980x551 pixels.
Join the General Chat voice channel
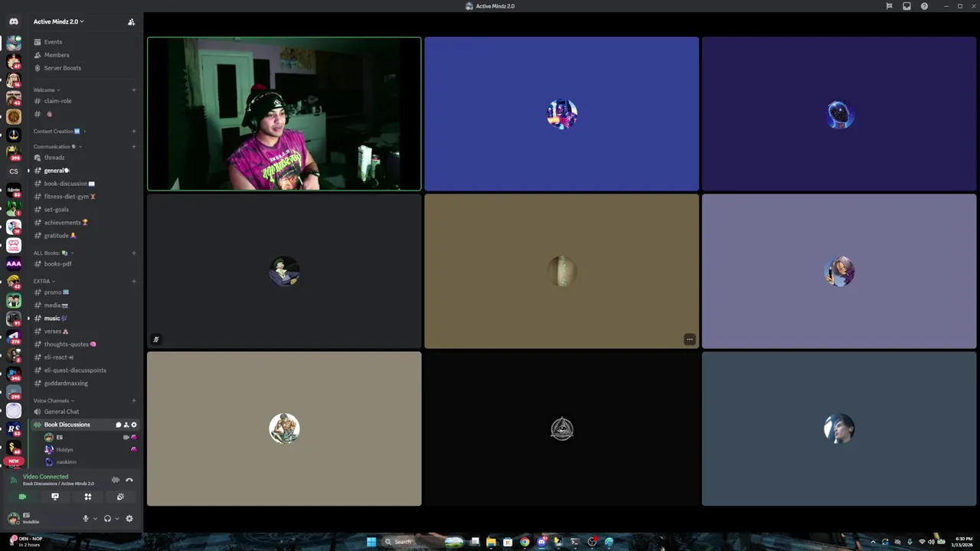tap(85, 412)
